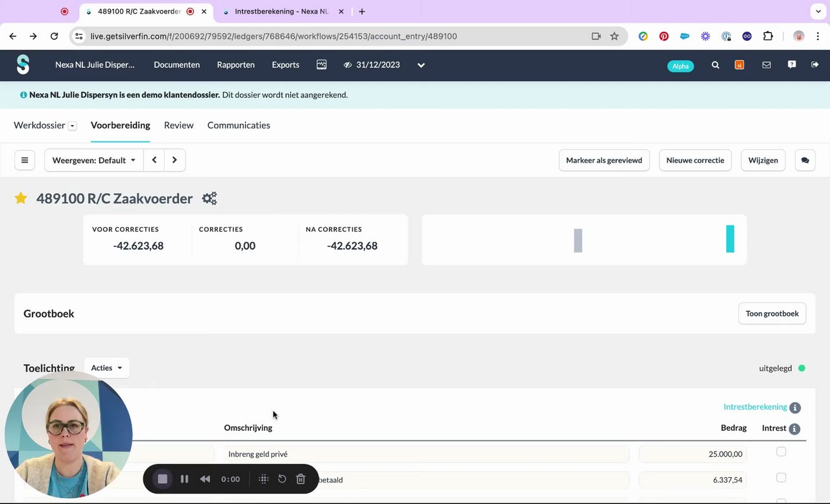Open the comments speech bubble button
The height and width of the screenshot is (504, 830).
pos(805,160)
